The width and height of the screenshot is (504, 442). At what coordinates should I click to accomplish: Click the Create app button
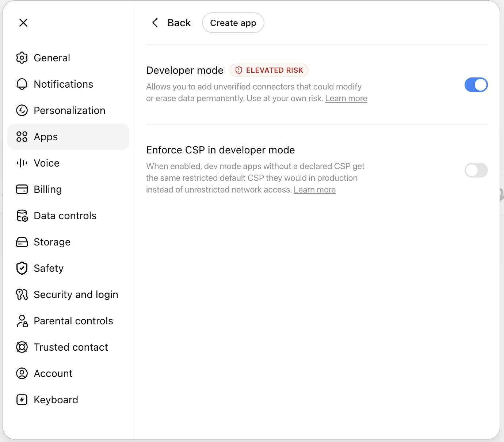[233, 23]
